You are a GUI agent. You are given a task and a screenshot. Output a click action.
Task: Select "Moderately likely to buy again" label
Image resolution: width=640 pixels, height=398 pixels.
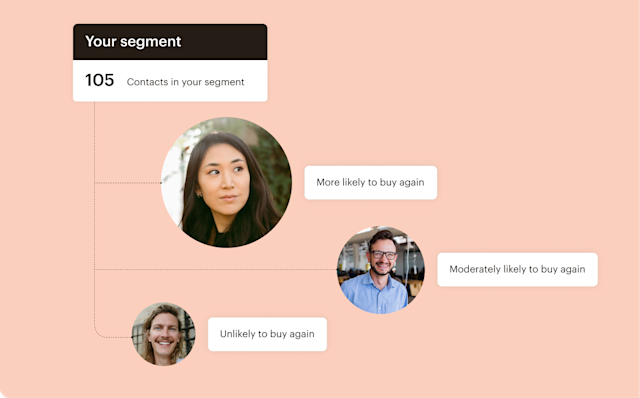tap(518, 269)
